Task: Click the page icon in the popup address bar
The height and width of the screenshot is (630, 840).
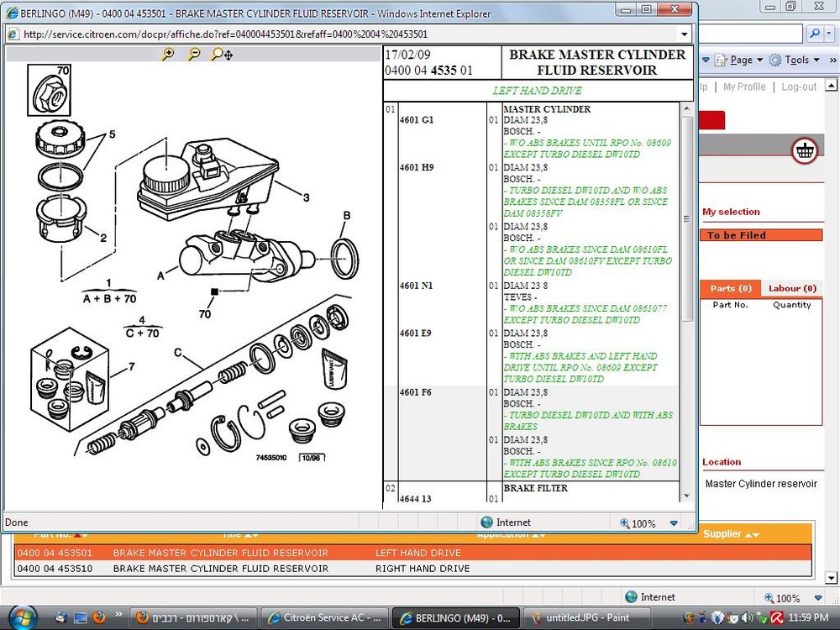Action: 14,34
